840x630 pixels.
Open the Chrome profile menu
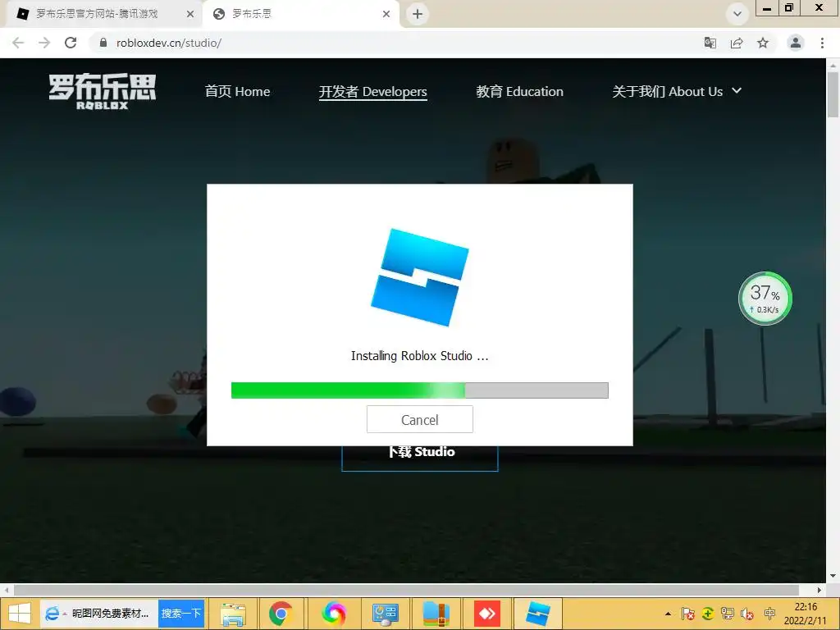(x=796, y=43)
